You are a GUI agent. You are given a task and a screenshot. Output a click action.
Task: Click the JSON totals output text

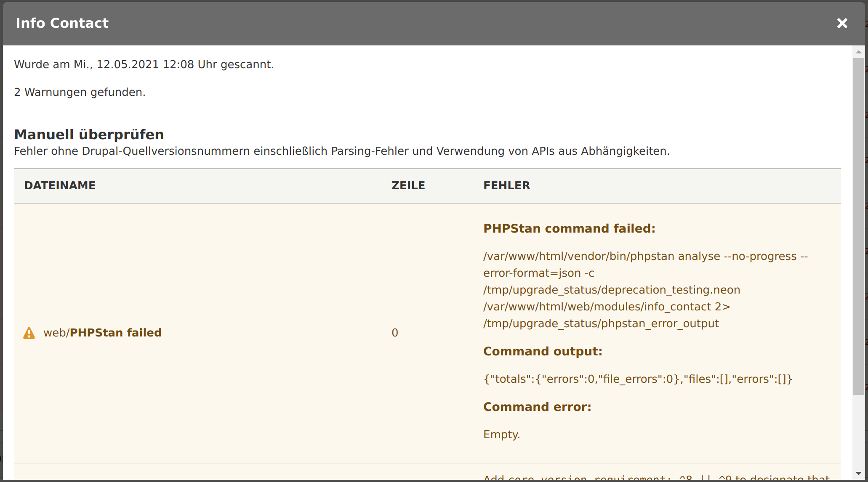638,379
